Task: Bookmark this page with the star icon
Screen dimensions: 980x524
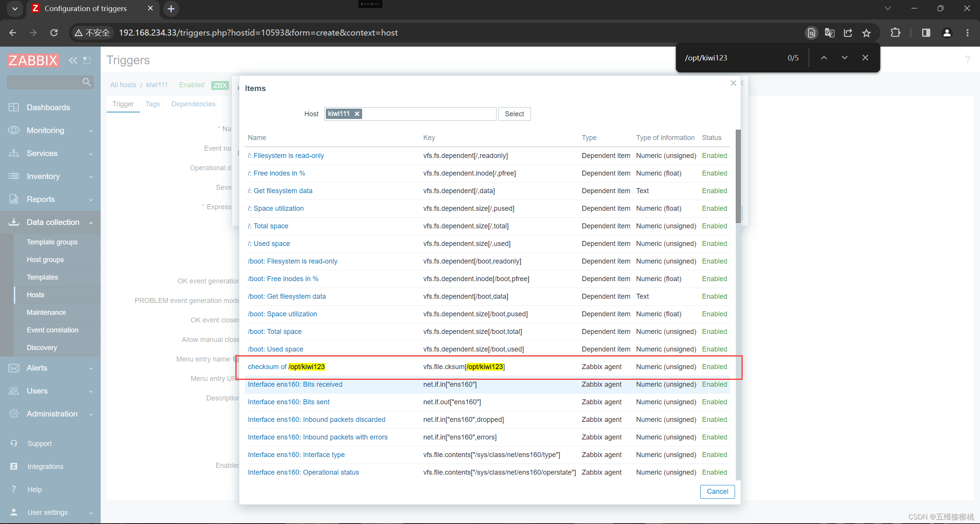Action: [866, 33]
